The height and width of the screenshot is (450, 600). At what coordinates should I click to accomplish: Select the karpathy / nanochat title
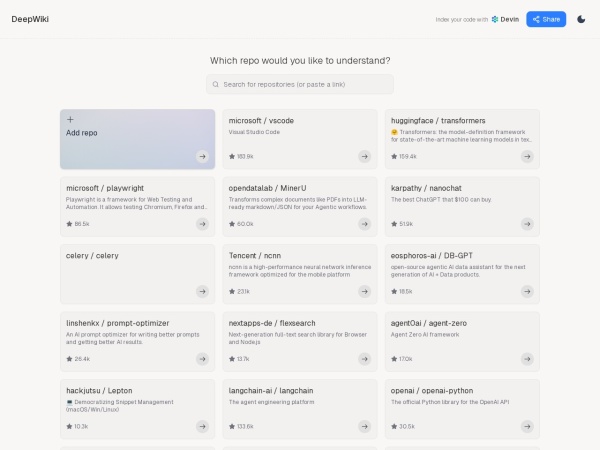tap(426, 188)
